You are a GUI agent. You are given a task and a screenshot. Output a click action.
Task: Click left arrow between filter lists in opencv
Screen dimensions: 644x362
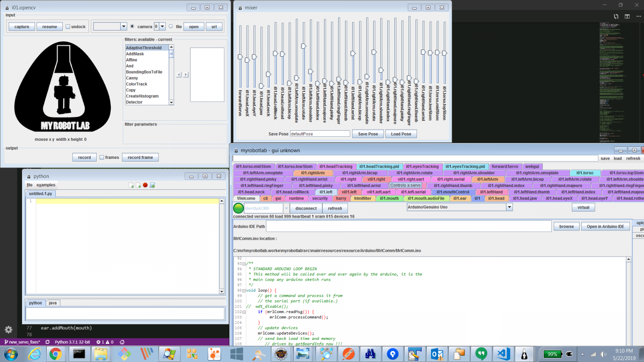[179, 74]
